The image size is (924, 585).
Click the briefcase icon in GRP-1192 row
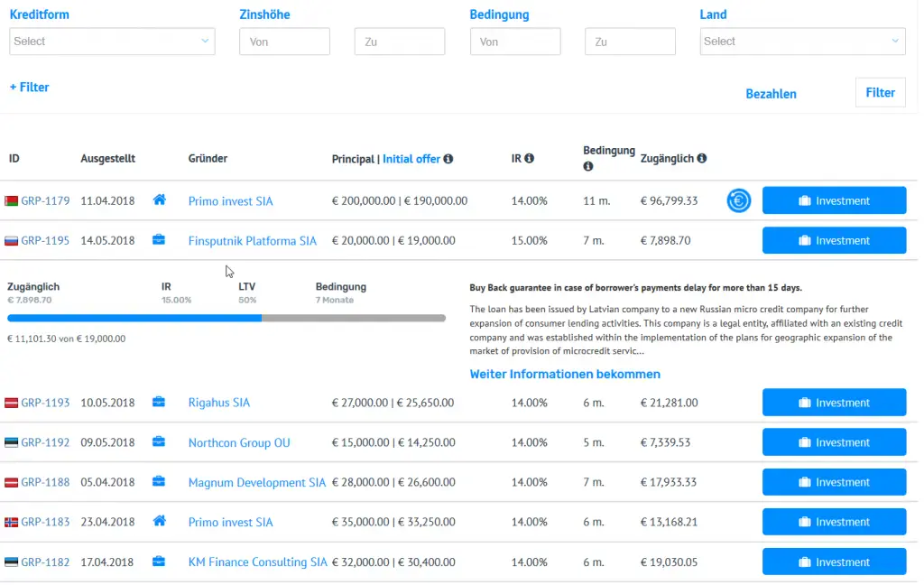click(x=159, y=441)
